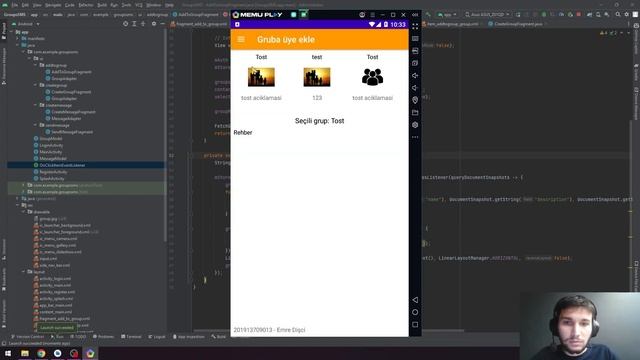Tap the Android recents button in MEmu
Screen dimensions: 640x360
click(x=415, y=324)
